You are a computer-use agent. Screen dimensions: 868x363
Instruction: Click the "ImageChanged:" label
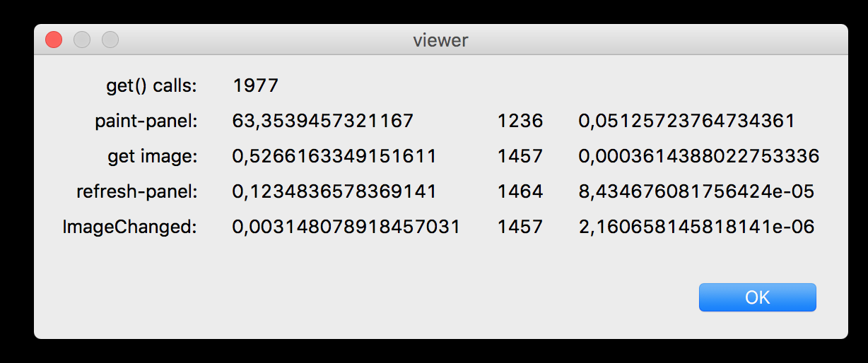[x=130, y=227]
